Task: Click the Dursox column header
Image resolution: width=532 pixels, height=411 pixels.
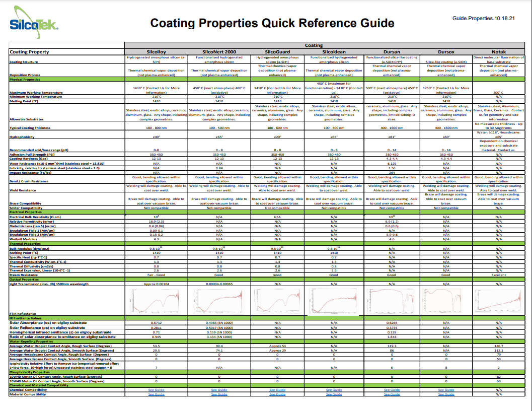Action: point(446,52)
